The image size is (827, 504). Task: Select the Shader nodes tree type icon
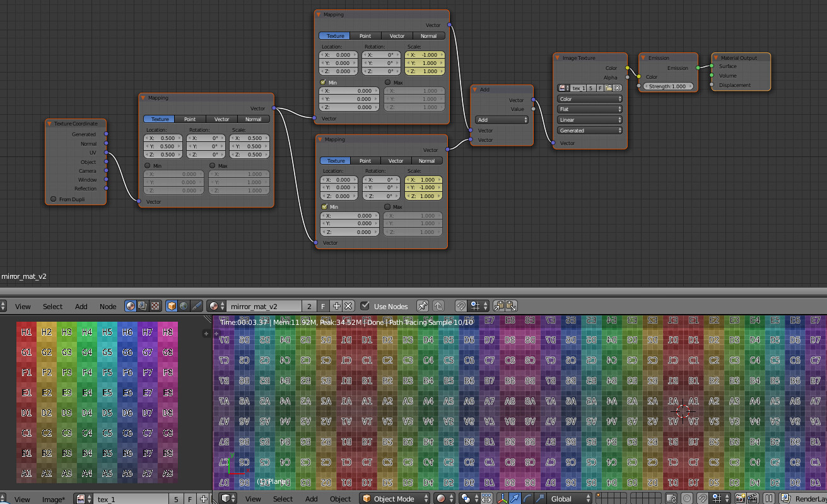click(x=131, y=306)
